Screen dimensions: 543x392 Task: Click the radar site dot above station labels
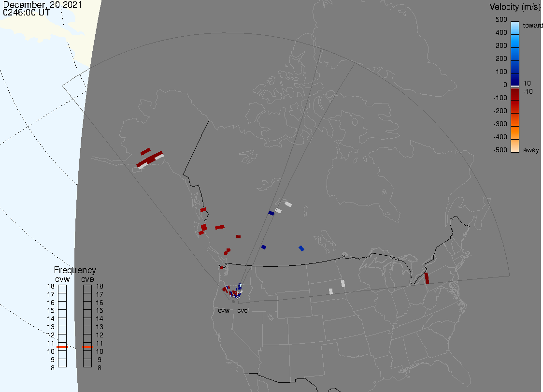tap(233, 302)
